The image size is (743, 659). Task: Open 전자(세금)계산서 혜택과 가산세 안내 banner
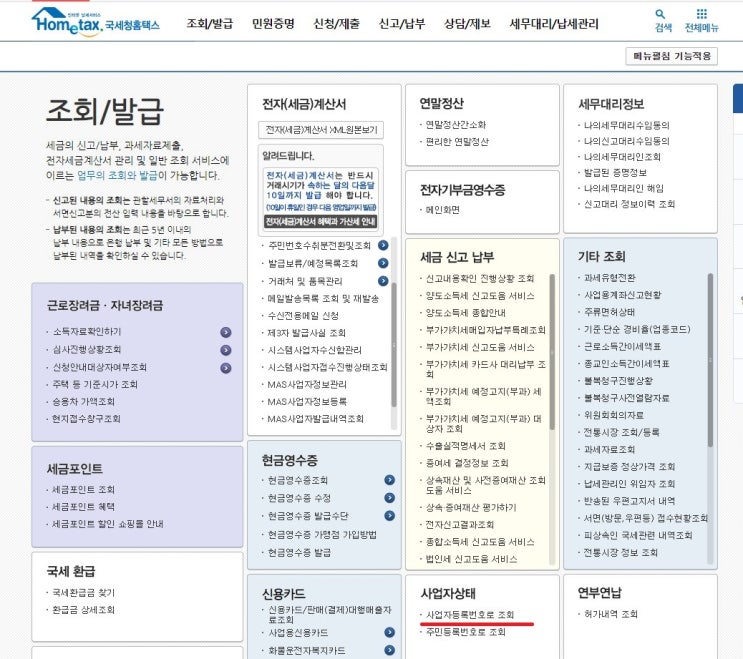point(321,221)
